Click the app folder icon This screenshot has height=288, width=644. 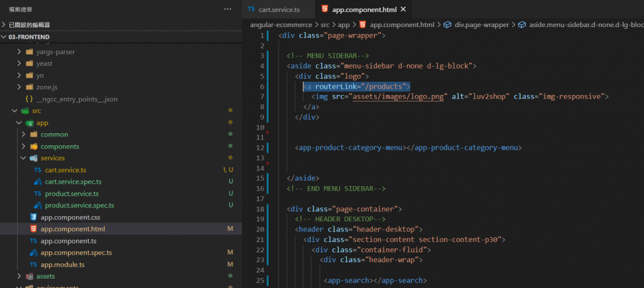[x=29, y=123]
